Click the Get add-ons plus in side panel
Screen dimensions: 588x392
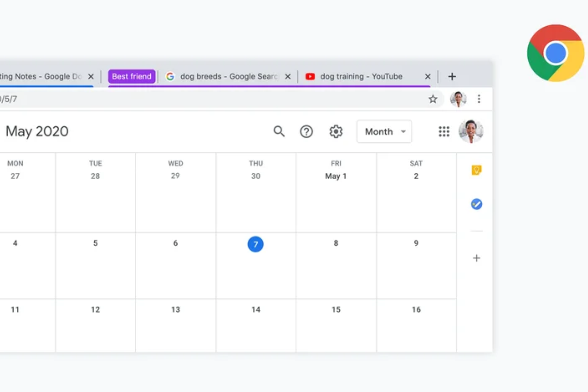(477, 258)
